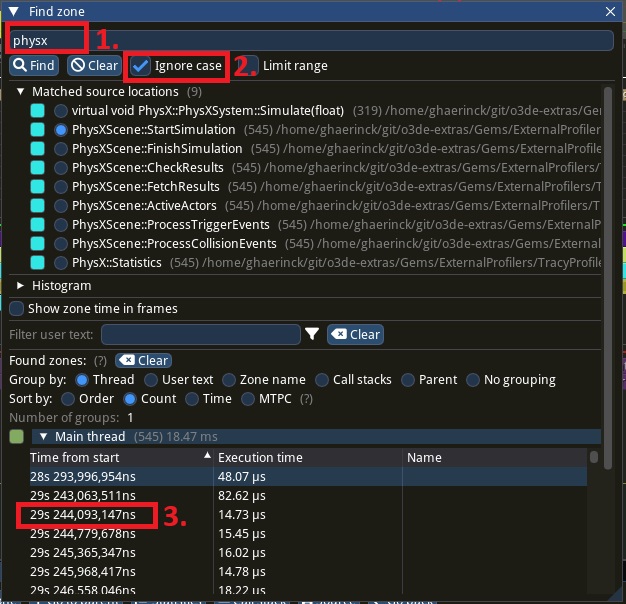The width and height of the screenshot is (626, 604).
Task: Sort by the Execution time column
Action: click(260, 457)
